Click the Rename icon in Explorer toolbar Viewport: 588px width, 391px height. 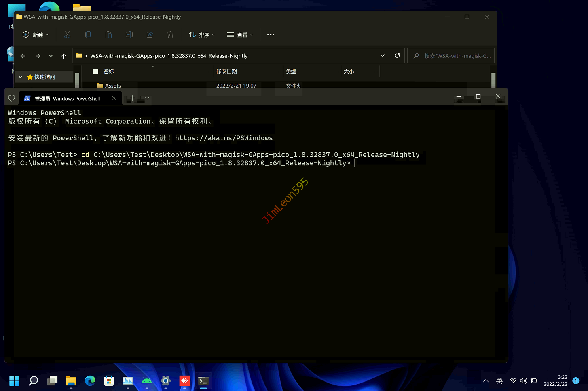[x=129, y=35]
